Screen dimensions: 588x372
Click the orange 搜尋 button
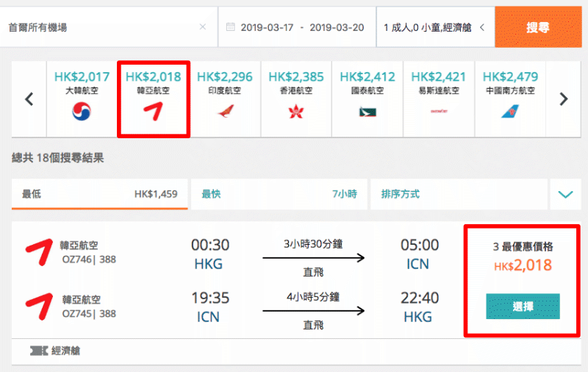[x=538, y=27]
